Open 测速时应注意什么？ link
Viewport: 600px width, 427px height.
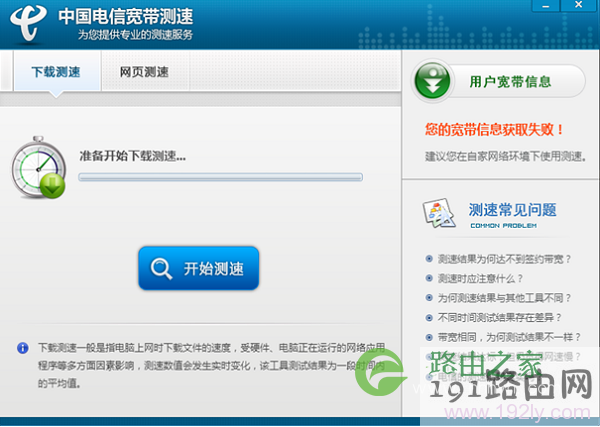pyautogui.click(x=480, y=279)
